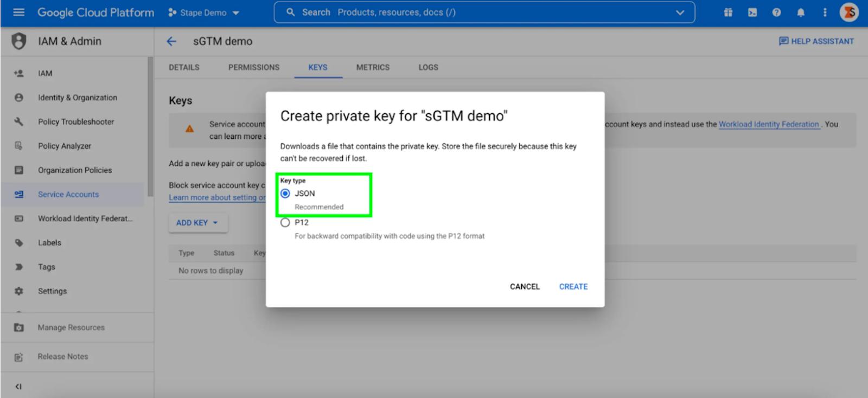This screenshot has height=398, width=868.
Task: Open the Stape Demo project selector
Action: [x=203, y=12]
